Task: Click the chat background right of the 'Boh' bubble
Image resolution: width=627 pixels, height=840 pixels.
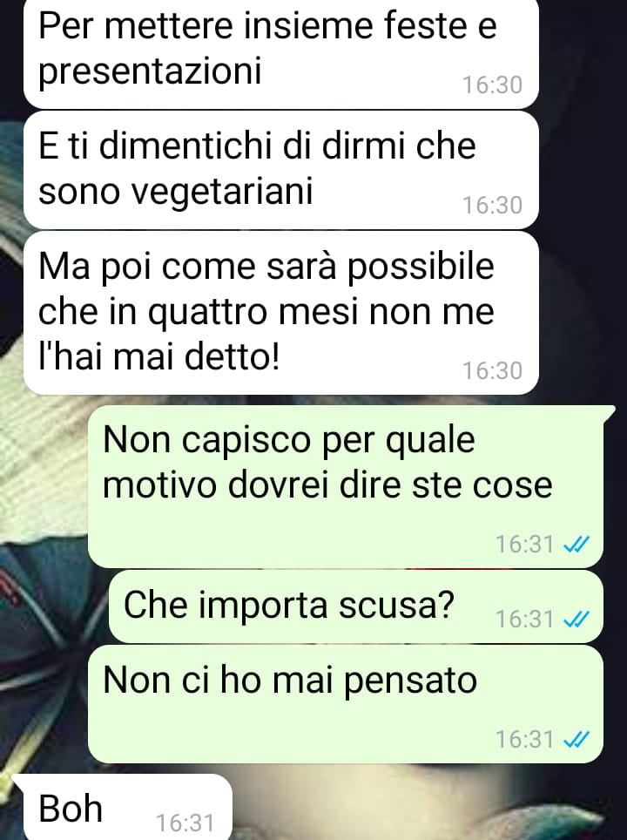Action: coord(428,803)
